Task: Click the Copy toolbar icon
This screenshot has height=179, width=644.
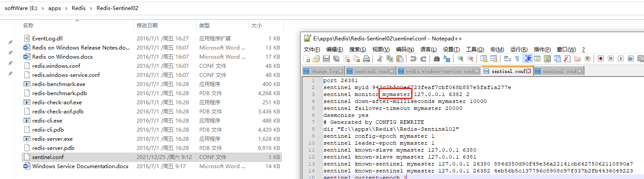Action: [x=390, y=59]
